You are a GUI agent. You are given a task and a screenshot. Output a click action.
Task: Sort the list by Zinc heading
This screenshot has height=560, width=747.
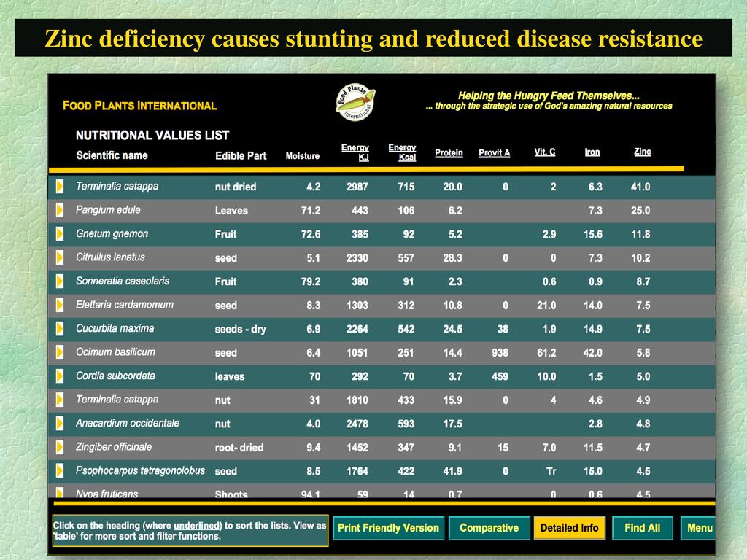(x=642, y=152)
